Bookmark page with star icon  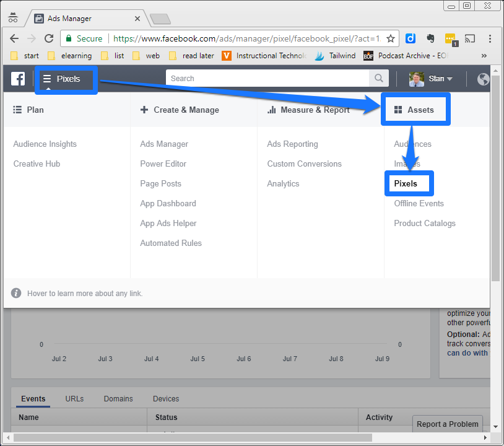click(391, 38)
